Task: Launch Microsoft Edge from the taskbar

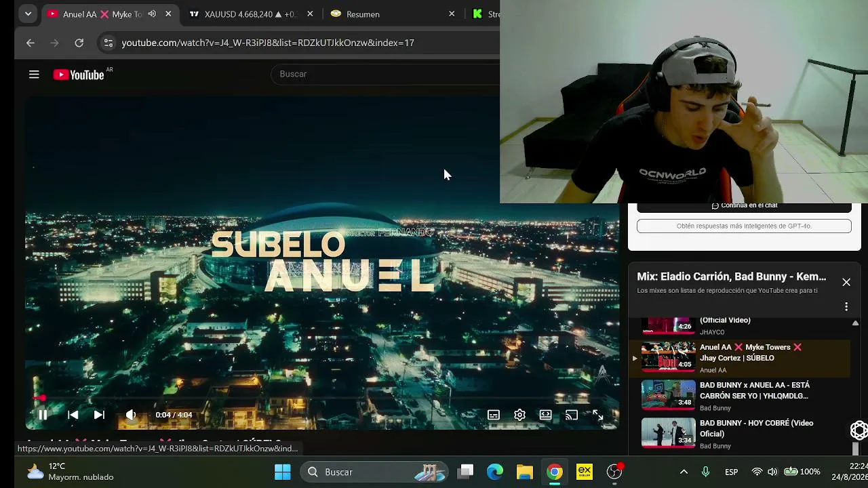Action: click(495, 472)
